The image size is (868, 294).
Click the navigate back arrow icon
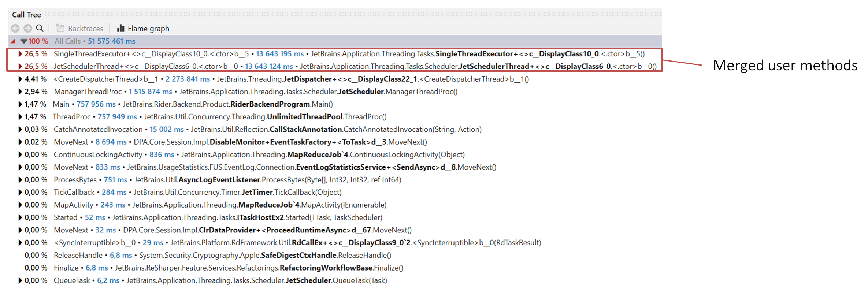pos(15,28)
